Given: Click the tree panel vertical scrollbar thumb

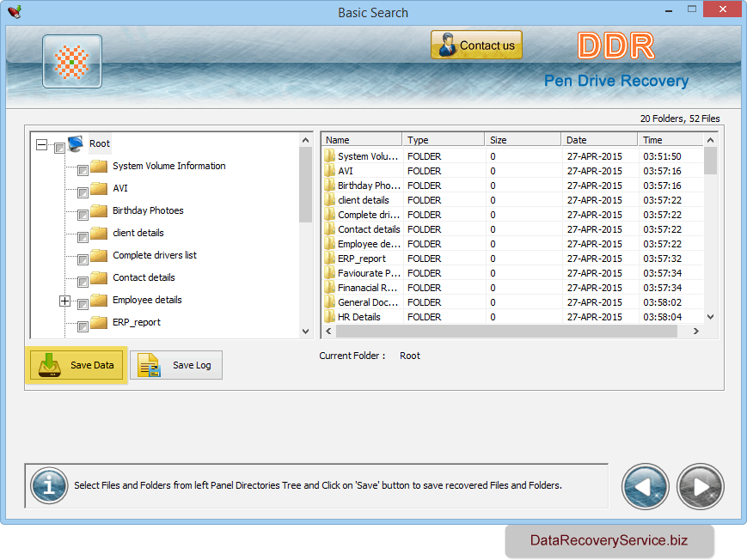Looking at the screenshot, I should (x=305, y=185).
